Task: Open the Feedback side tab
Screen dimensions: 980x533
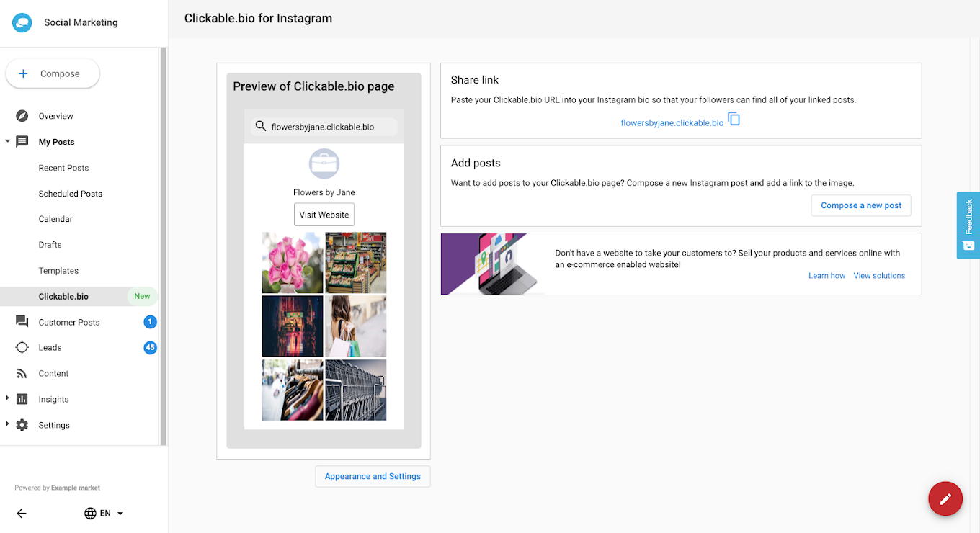Action: pyautogui.click(x=968, y=225)
